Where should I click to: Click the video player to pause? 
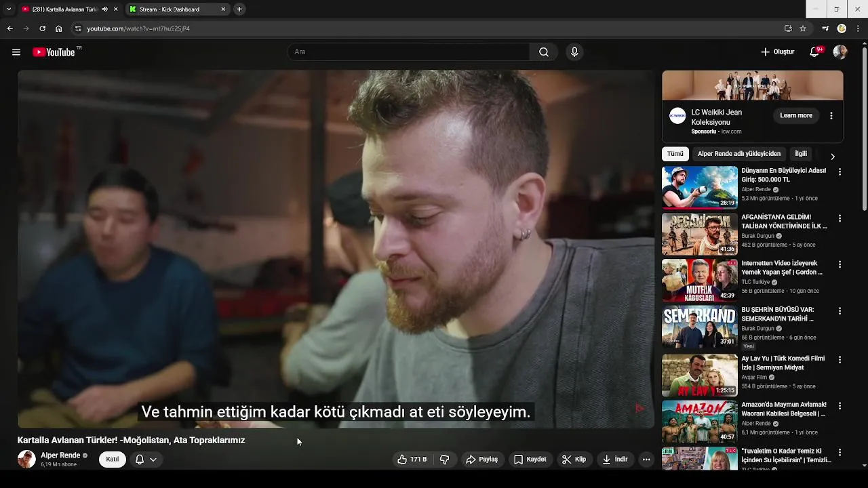pos(336,249)
